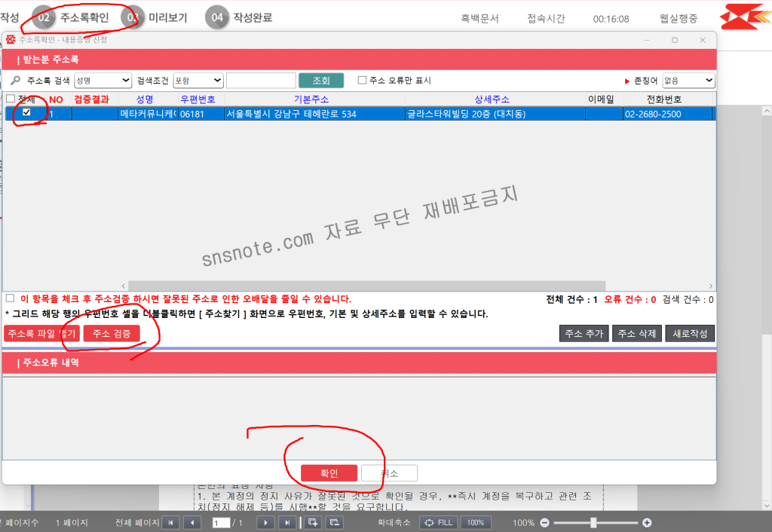Open step 04 작성완료 tab
The height and width of the screenshot is (532, 772).
239,18
